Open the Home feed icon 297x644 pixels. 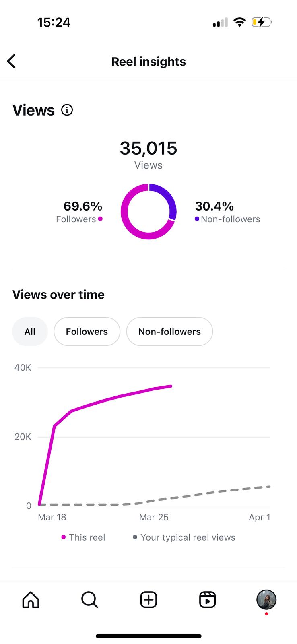31,600
